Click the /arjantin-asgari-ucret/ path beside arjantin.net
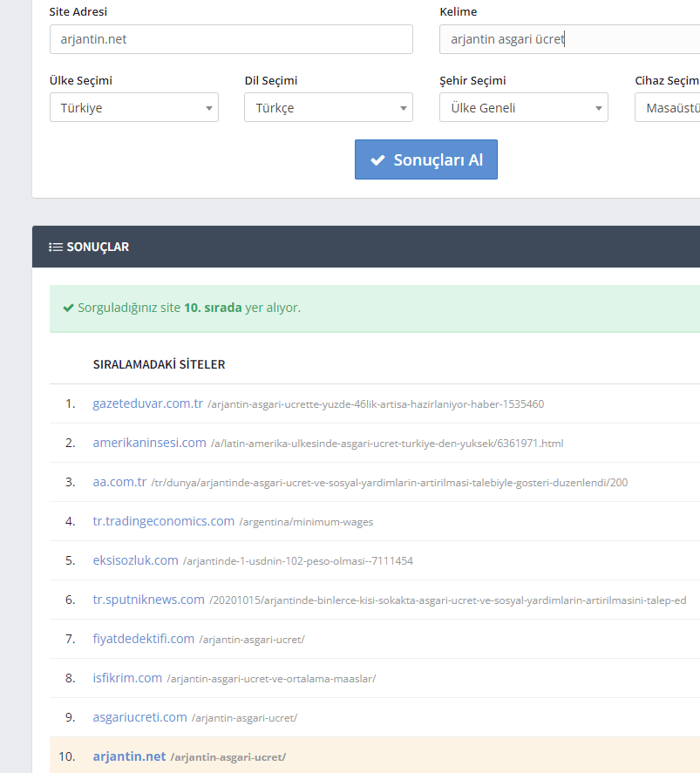 (x=228, y=757)
